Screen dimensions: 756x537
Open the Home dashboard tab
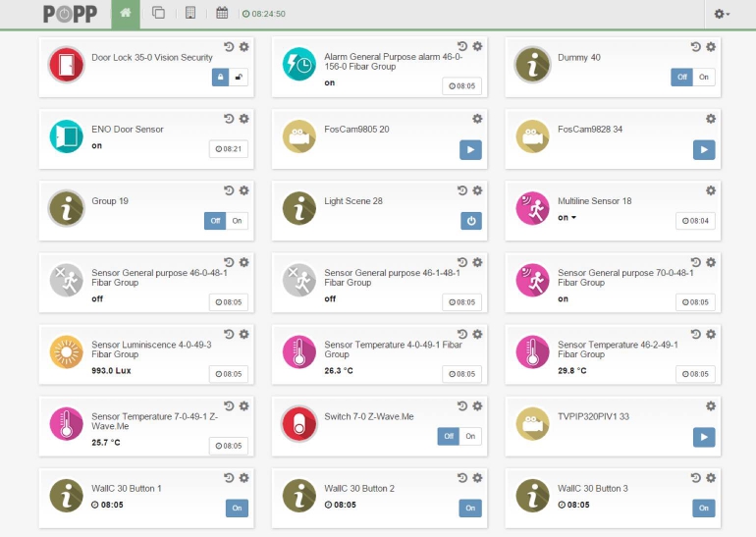[125, 14]
